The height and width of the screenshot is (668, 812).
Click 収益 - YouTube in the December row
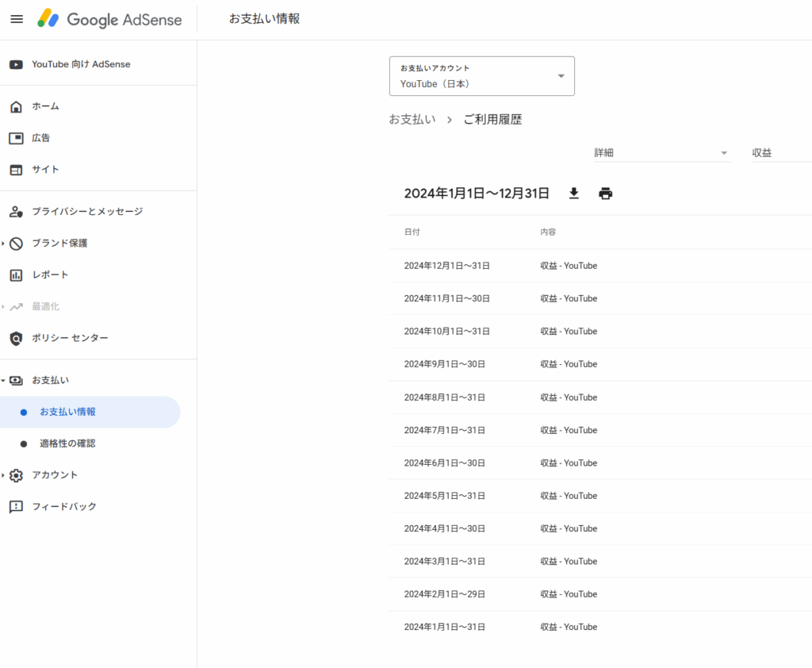[x=569, y=266]
